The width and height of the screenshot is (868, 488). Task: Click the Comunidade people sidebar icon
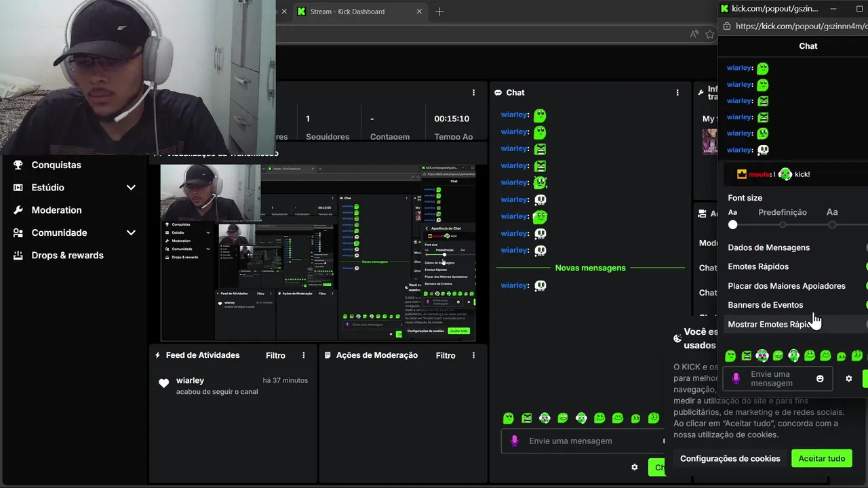tap(18, 232)
